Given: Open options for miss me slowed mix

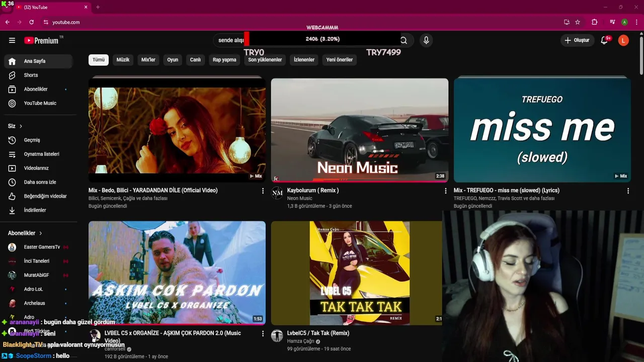Looking at the screenshot, I should click(628, 191).
